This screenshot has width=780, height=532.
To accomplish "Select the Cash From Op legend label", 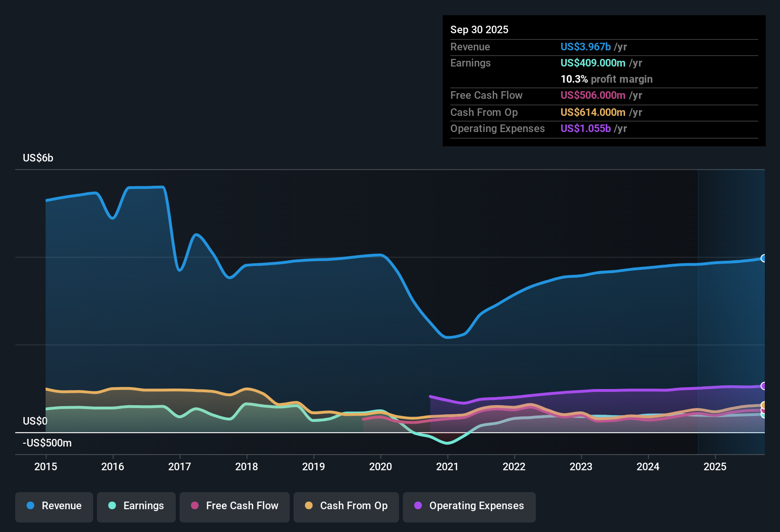I will pyautogui.click(x=354, y=506).
